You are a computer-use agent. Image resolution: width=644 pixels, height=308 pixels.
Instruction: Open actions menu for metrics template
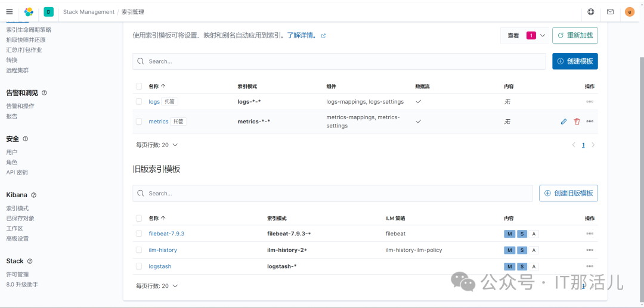tap(590, 122)
